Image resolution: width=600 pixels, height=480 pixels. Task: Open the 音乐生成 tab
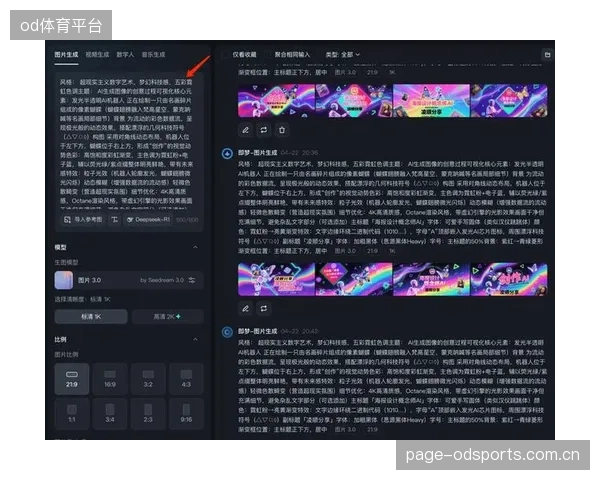153,54
